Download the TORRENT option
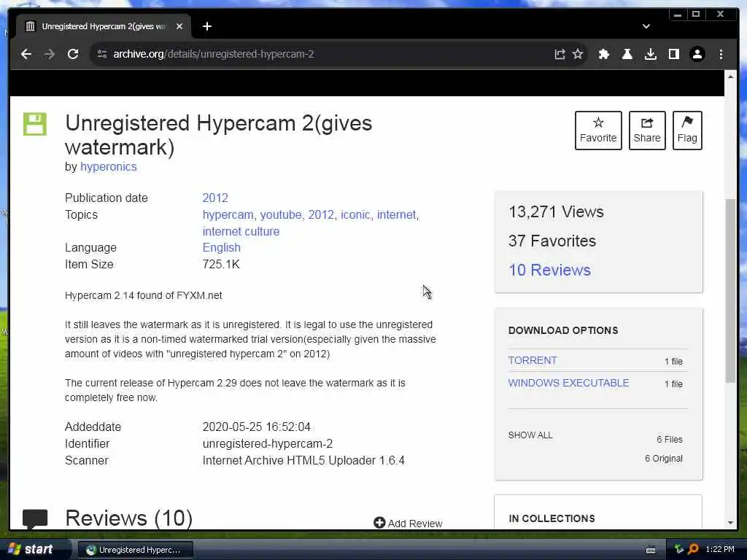 (532, 360)
